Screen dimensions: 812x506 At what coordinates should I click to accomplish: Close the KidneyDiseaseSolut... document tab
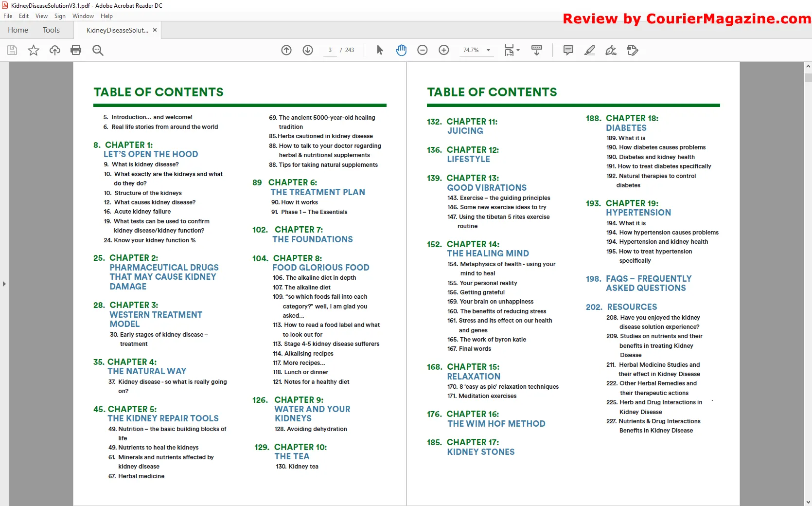pos(155,30)
